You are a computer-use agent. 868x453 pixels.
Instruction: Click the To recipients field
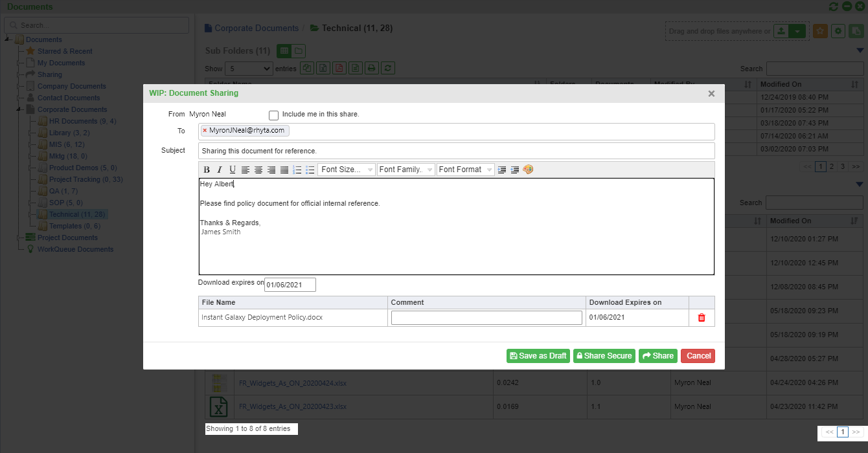click(x=457, y=131)
